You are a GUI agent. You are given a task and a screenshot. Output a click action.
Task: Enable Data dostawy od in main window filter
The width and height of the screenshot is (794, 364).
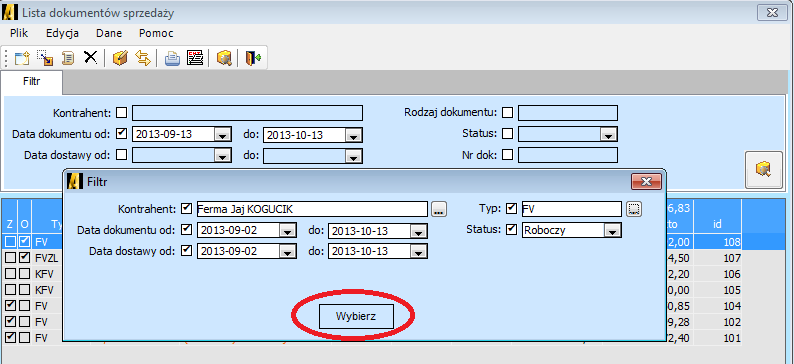(x=122, y=155)
